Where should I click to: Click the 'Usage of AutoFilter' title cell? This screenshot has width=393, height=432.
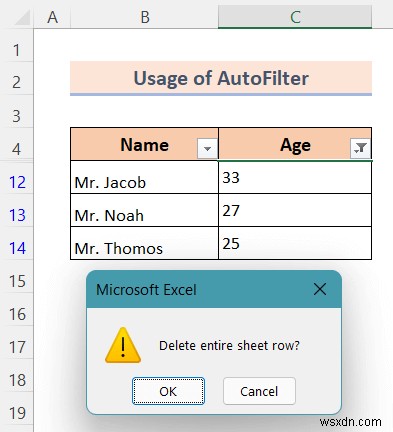point(221,78)
